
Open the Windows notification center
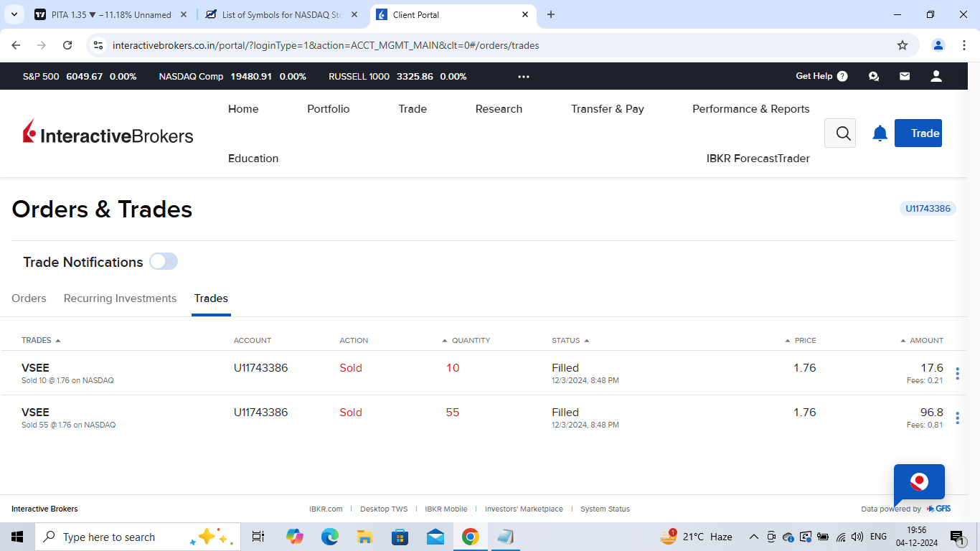(x=956, y=537)
